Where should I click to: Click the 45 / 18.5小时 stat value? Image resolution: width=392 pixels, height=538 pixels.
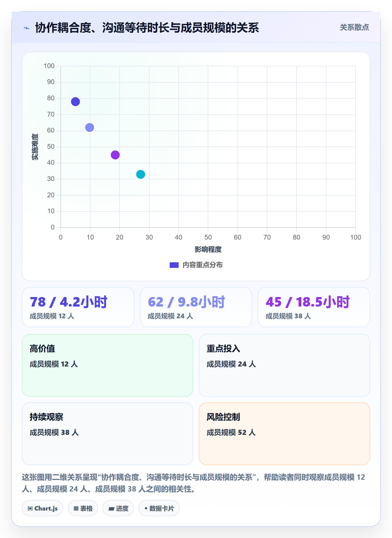point(308,302)
